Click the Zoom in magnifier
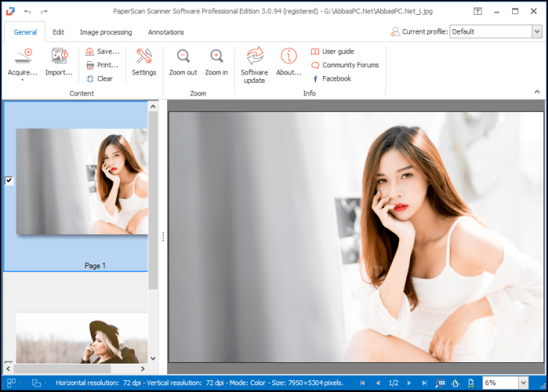The width and height of the screenshot is (548, 392). (216, 58)
